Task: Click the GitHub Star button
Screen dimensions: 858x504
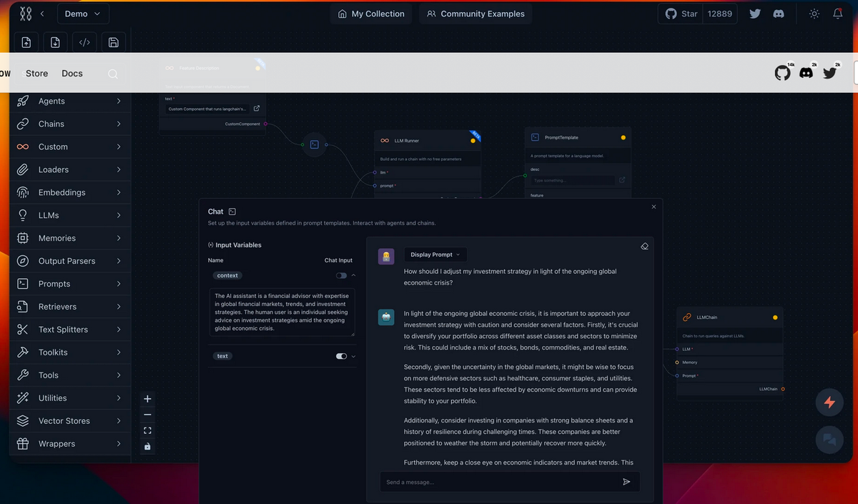Action: pos(679,13)
